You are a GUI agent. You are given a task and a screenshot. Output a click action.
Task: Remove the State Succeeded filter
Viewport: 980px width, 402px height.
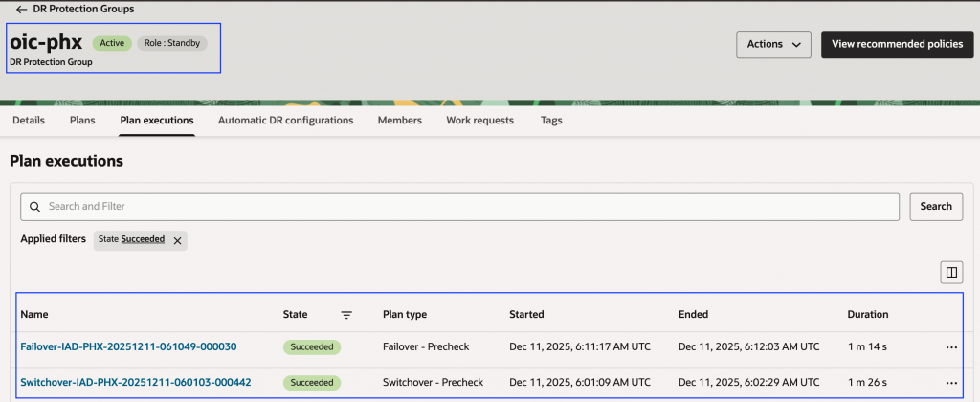pos(177,240)
